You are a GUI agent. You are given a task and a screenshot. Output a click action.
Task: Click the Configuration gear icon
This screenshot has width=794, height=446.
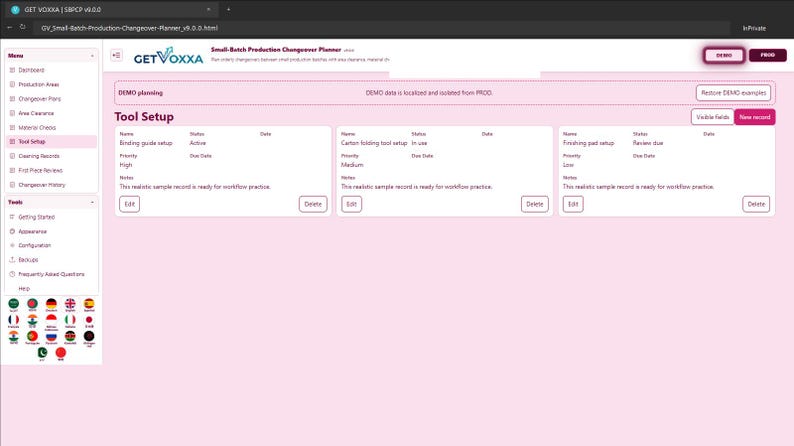12,245
